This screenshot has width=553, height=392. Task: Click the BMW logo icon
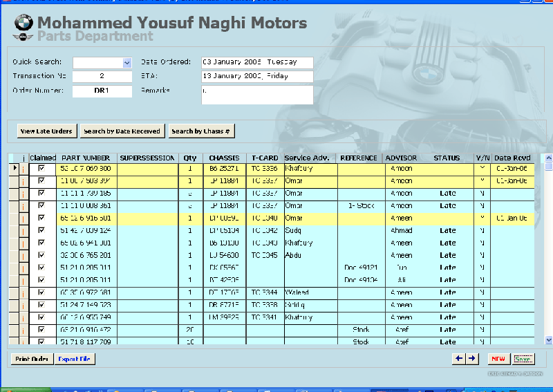[24, 23]
